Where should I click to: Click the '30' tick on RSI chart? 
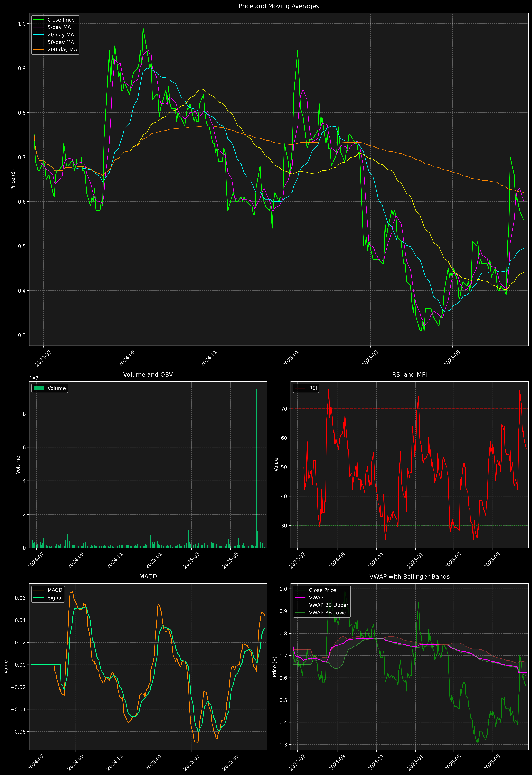click(x=284, y=526)
